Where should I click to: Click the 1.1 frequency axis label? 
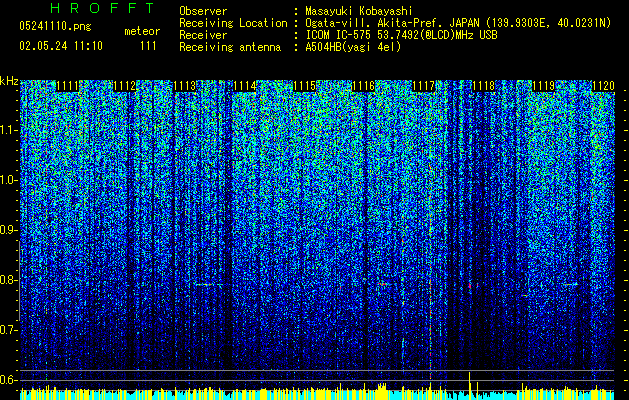8,130
